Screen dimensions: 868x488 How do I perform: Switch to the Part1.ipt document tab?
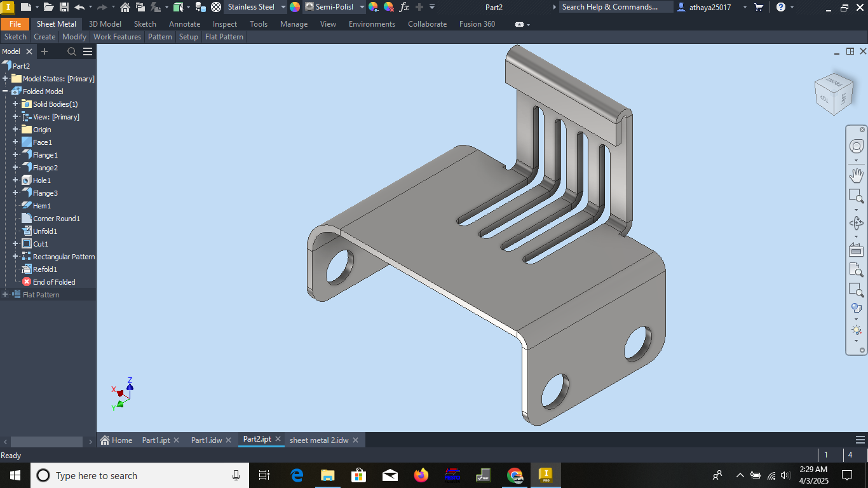(x=156, y=440)
